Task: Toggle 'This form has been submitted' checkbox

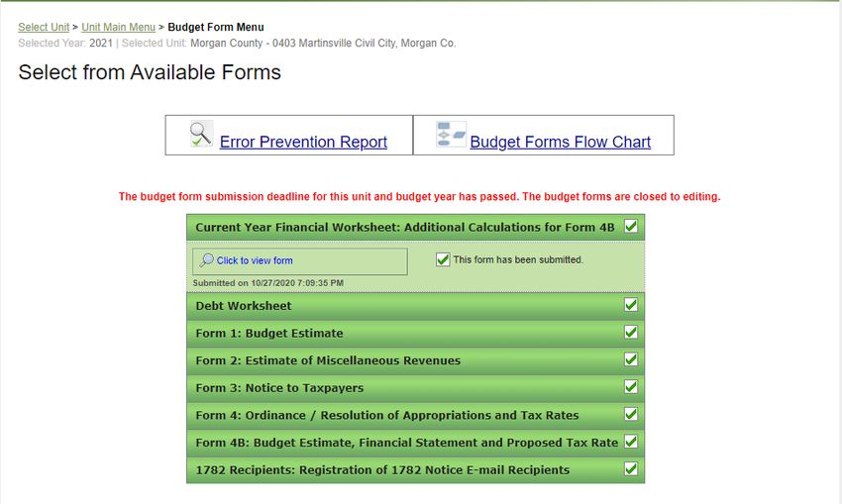Action: point(443,259)
